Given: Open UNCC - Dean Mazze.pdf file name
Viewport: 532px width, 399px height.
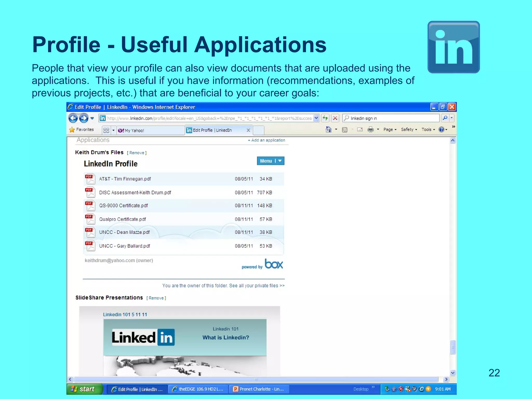Looking at the screenshot, I should tap(124, 232).
